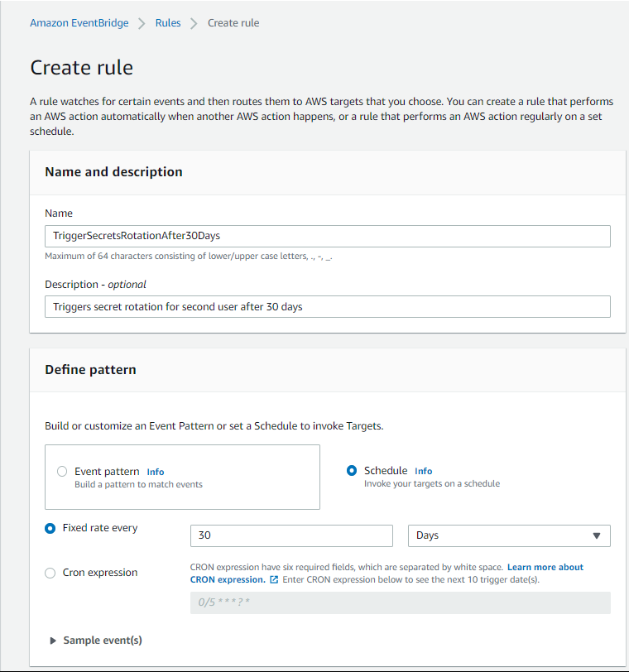The width and height of the screenshot is (629, 672).
Task: Focus the Description text field
Action: pos(327,307)
